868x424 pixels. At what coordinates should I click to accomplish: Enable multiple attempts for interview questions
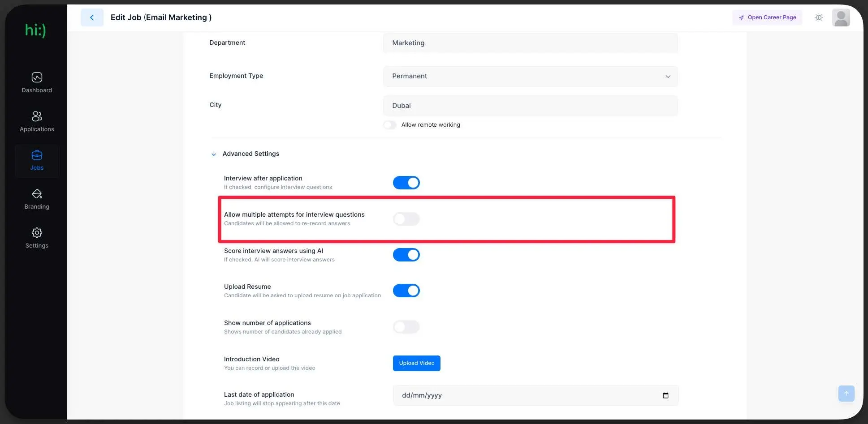coord(406,219)
